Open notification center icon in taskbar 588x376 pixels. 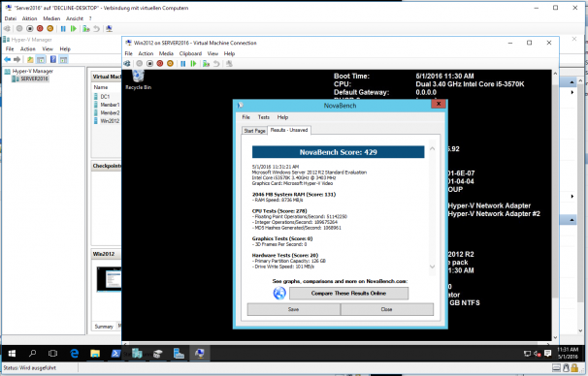pyautogui.click(x=547, y=353)
